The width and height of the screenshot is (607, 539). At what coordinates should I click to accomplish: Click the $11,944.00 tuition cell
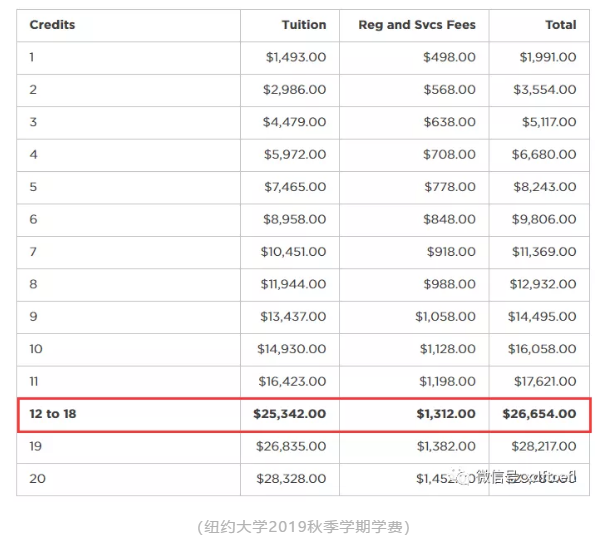[x=292, y=284]
